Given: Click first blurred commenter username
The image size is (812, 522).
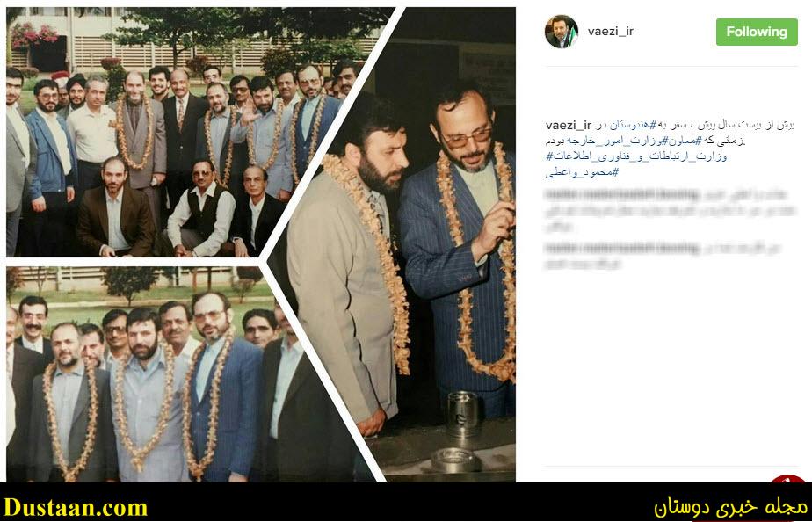Looking at the screenshot, I should [621, 195].
